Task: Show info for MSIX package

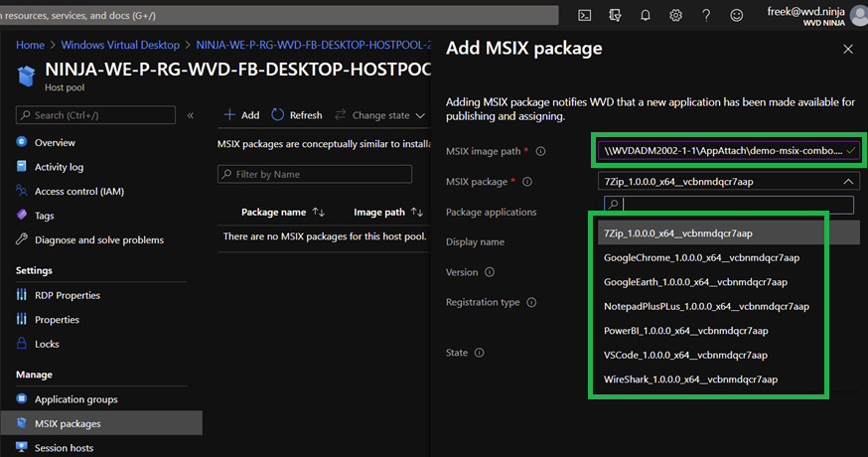Action: point(527,182)
